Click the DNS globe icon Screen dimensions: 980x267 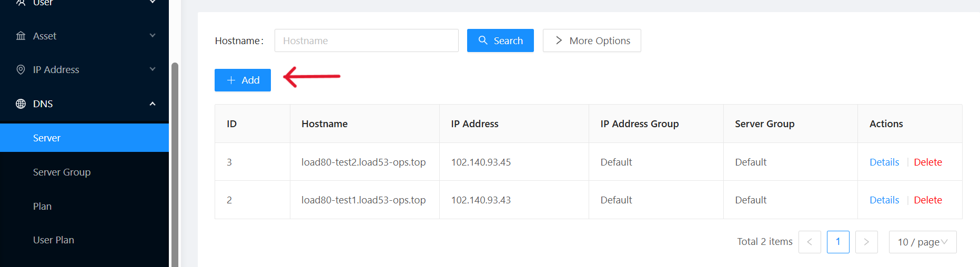tap(21, 104)
